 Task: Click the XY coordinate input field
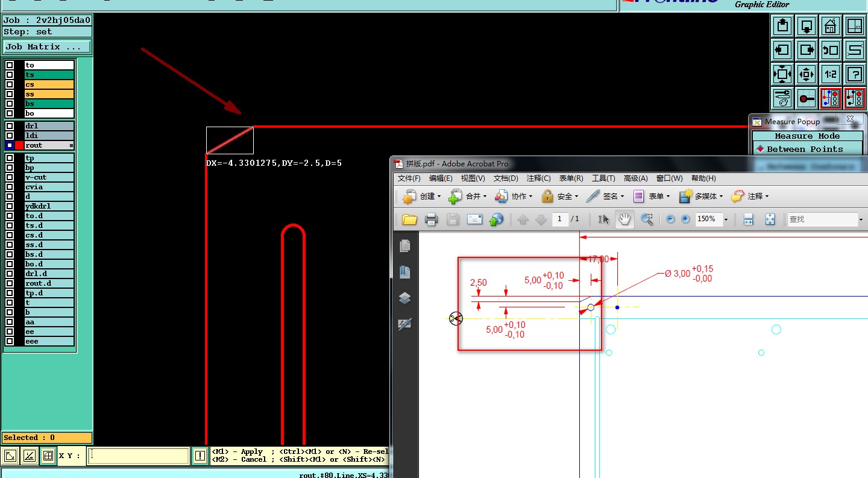click(138, 456)
